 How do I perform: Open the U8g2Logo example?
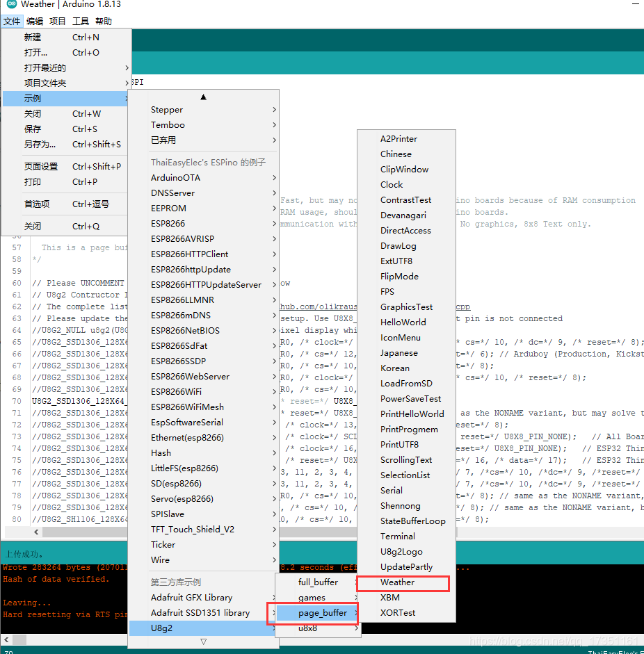click(x=406, y=551)
